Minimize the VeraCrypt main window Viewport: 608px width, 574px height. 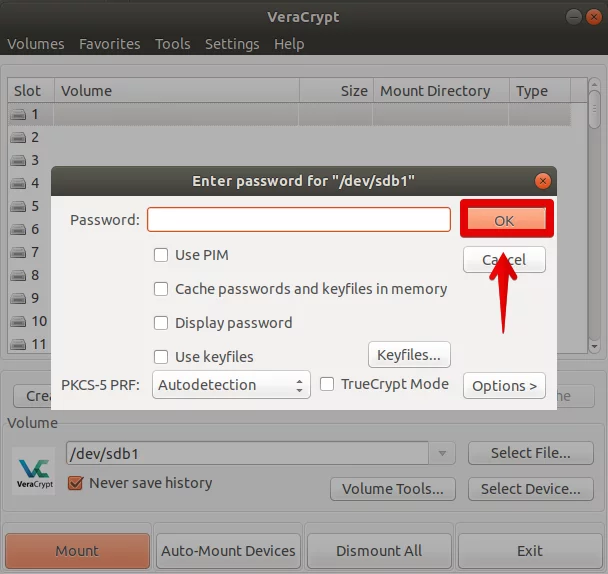click(573, 17)
